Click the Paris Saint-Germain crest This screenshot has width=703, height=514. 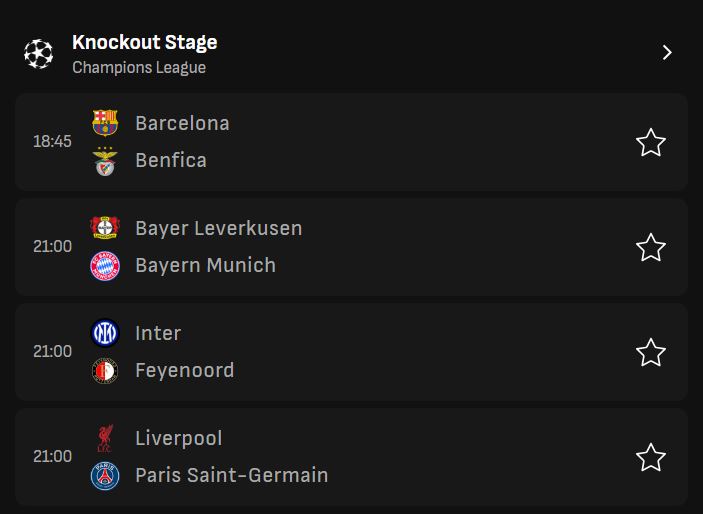(105, 476)
